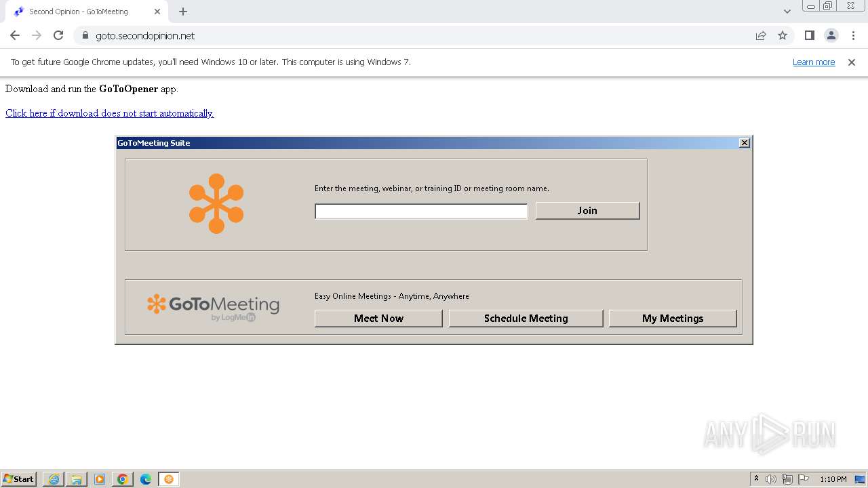Open the volume speaker tray icon
The height and width of the screenshot is (488, 868).
tap(771, 479)
